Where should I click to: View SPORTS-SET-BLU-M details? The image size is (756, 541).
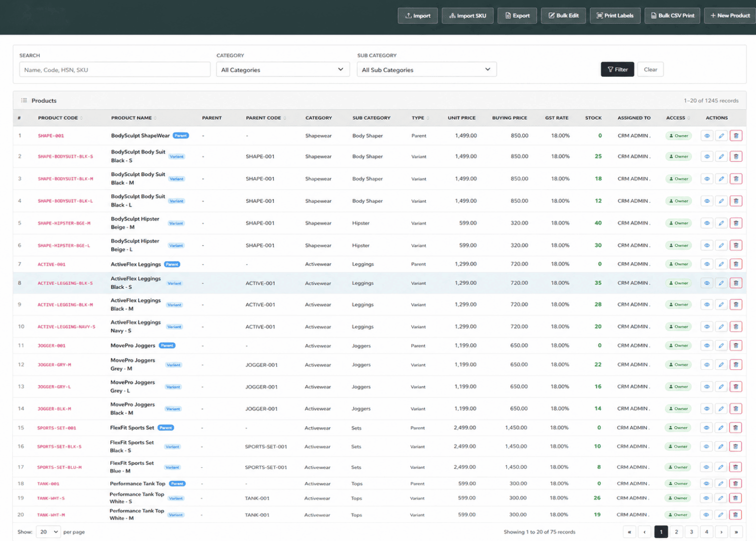706,467
